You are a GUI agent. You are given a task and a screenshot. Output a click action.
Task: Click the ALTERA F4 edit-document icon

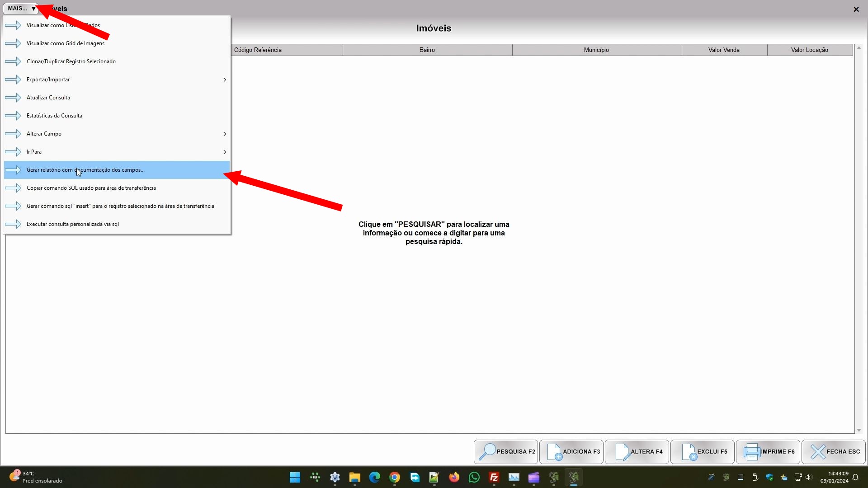622,452
